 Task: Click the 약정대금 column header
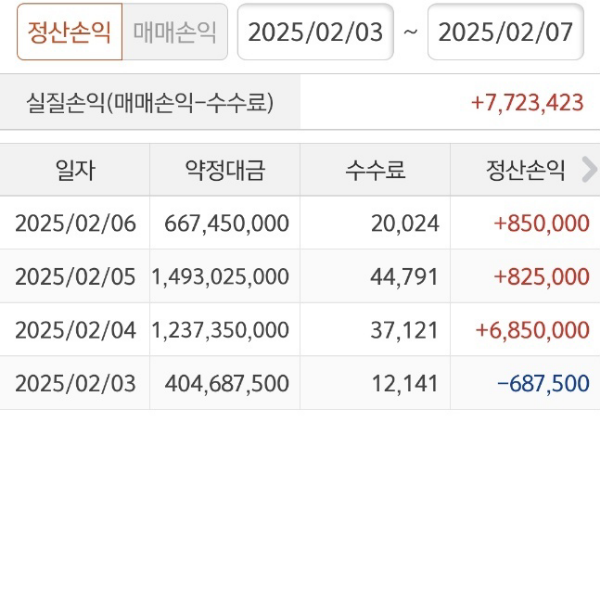[225, 170]
